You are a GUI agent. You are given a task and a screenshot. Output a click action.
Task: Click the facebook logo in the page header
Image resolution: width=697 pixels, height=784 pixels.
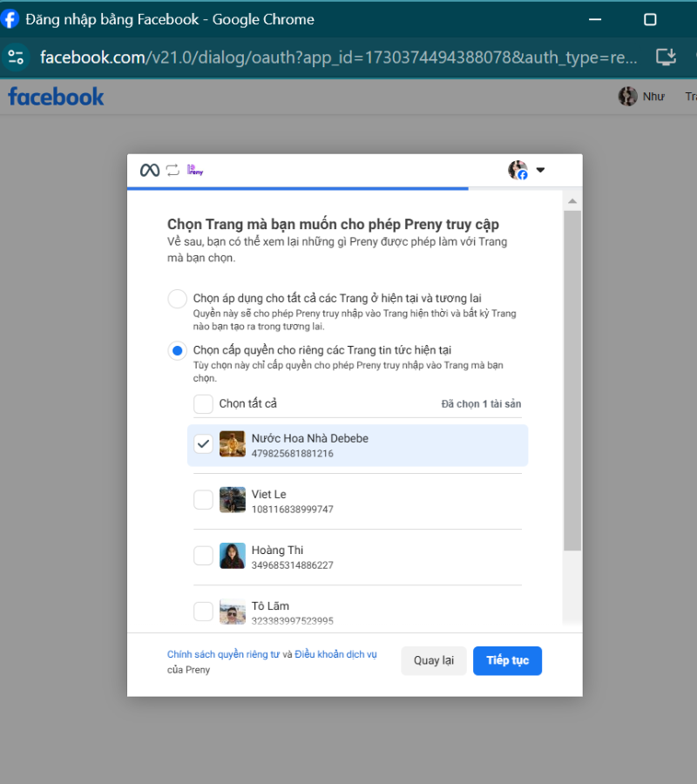click(56, 97)
